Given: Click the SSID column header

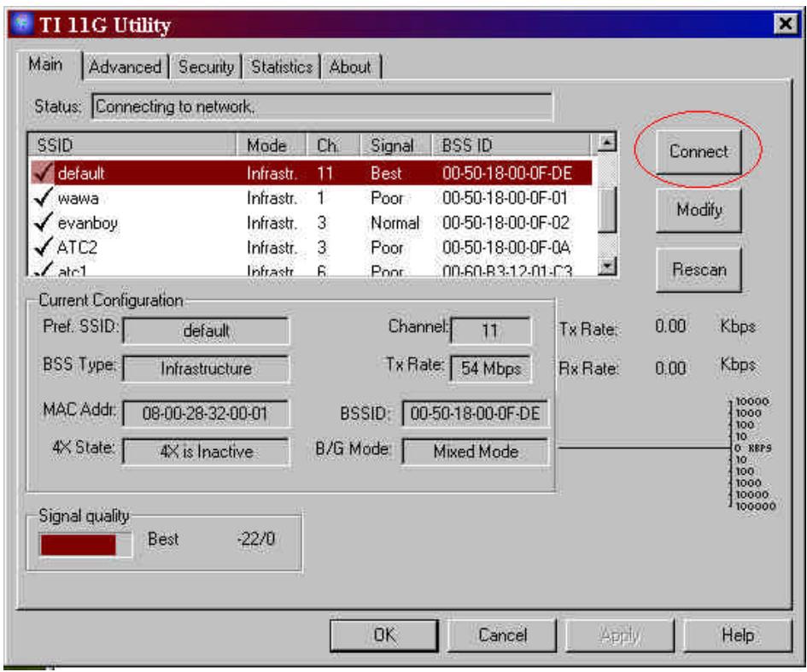Looking at the screenshot, I should click(132, 145).
